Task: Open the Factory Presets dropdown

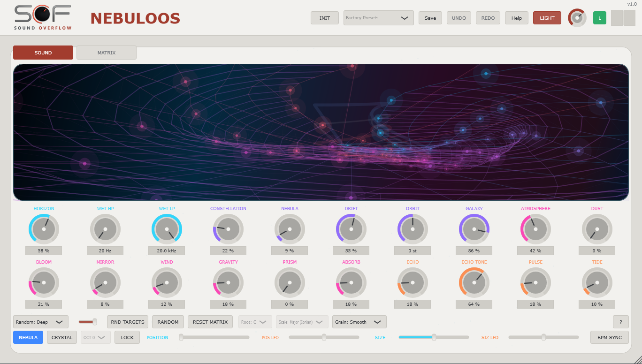Action: (x=379, y=18)
